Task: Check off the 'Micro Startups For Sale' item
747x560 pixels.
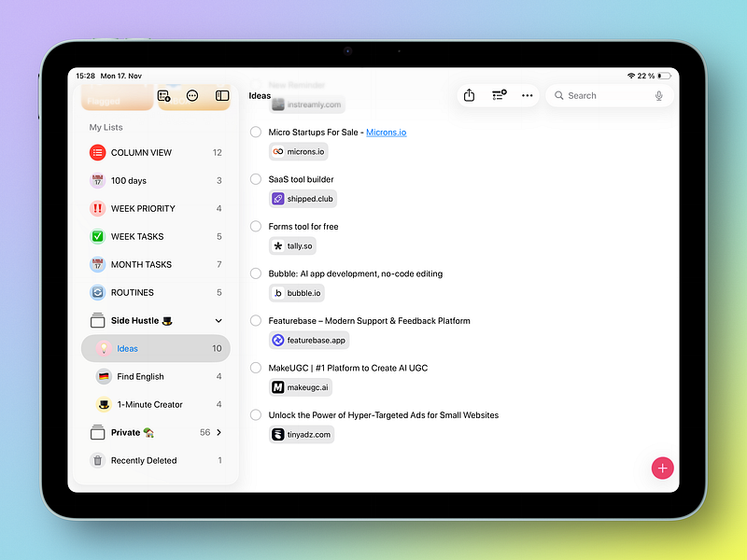Action: (x=255, y=132)
